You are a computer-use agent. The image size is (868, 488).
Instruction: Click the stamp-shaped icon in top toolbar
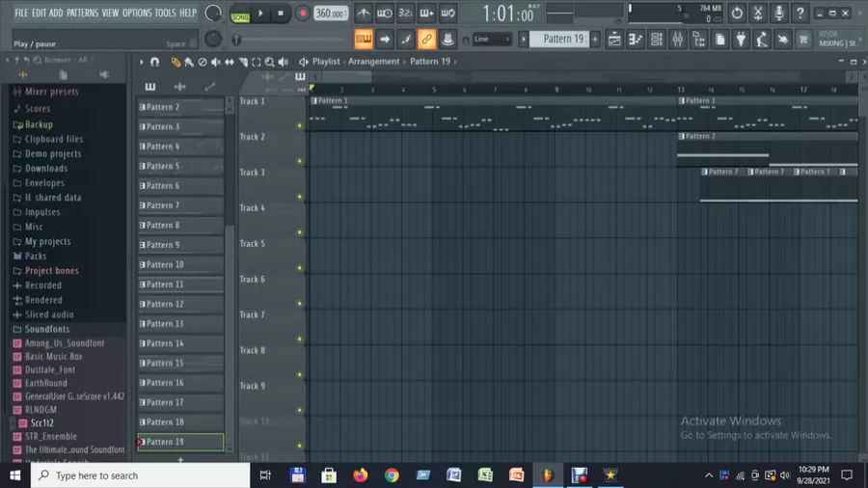(x=448, y=40)
